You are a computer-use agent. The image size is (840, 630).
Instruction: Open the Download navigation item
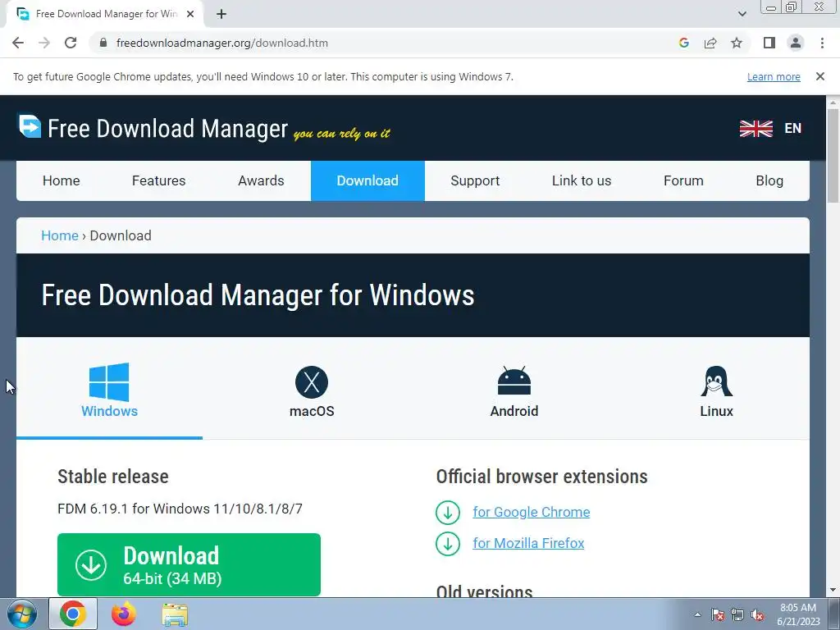(367, 181)
